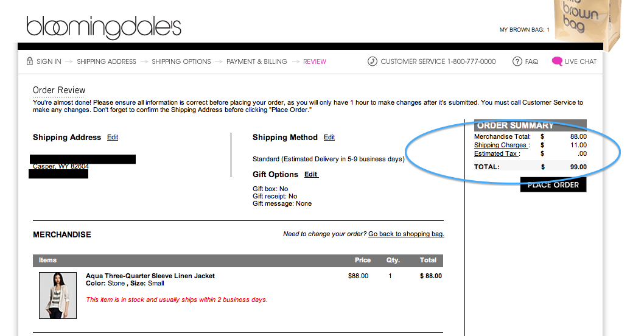Open the Aqua Three-Quarter Sleeve Linen Jacket title
Screen dimensions: 644x336
coord(150,276)
